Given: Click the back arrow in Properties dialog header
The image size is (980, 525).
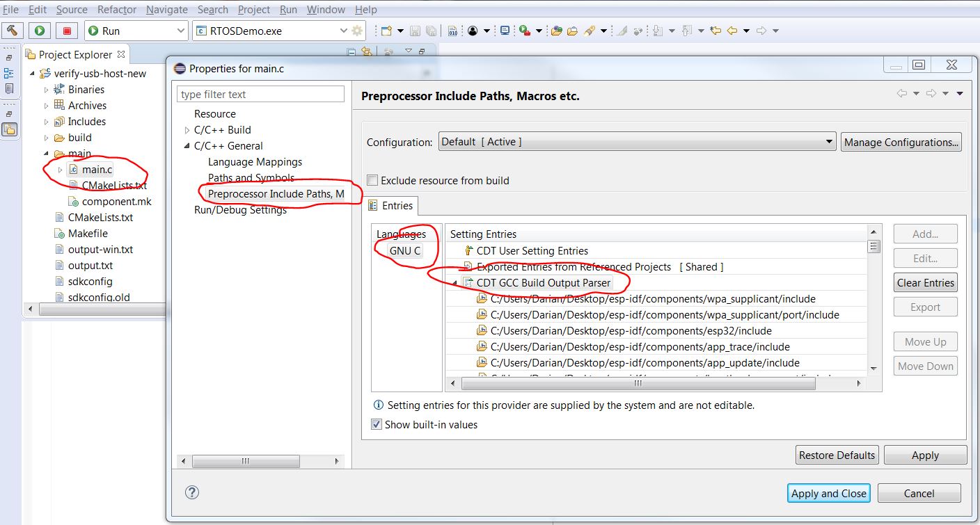Looking at the screenshot, I should (902, 94).
